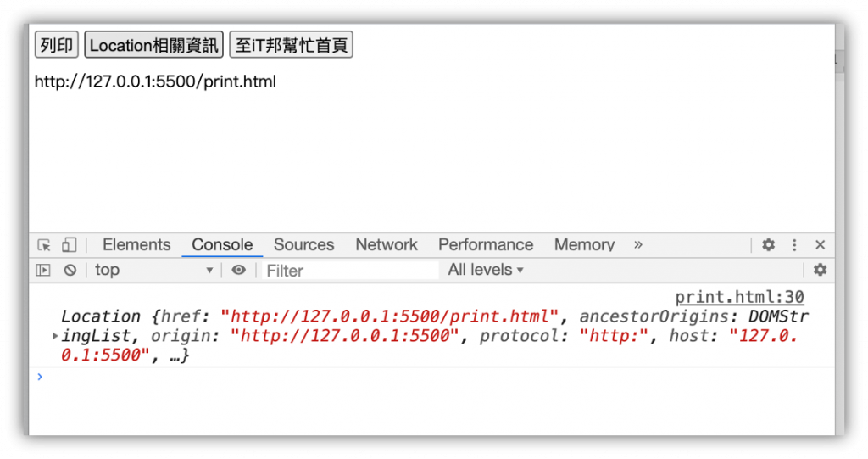Close the DevTools panel

coord(820,244)
